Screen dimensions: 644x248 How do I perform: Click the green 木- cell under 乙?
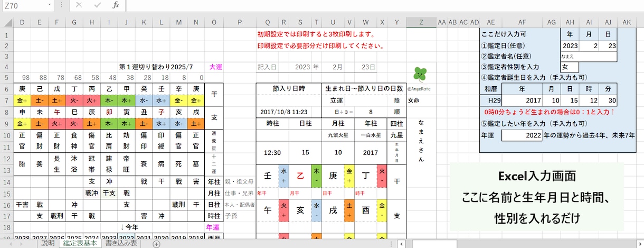[x=108, y=100]
